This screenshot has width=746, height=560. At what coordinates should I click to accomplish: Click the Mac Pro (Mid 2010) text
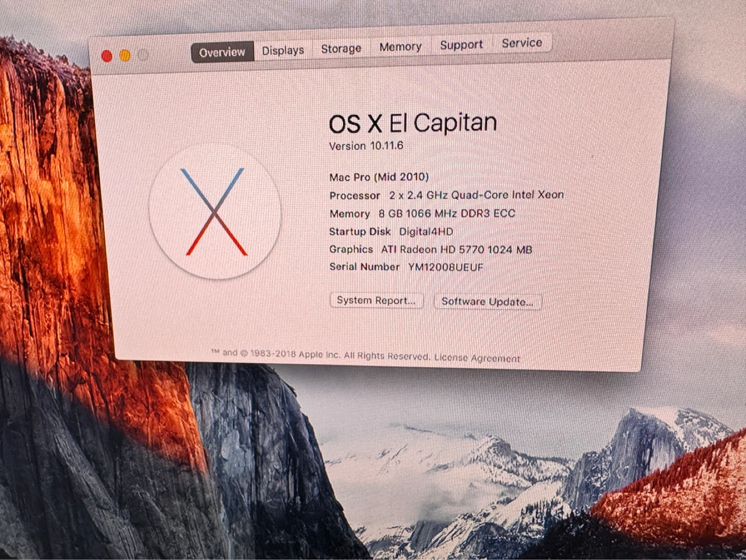tap(379, 177)
